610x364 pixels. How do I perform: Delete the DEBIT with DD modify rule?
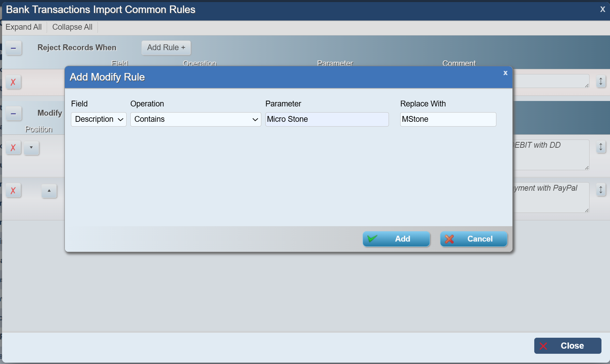tap(13, 148)
